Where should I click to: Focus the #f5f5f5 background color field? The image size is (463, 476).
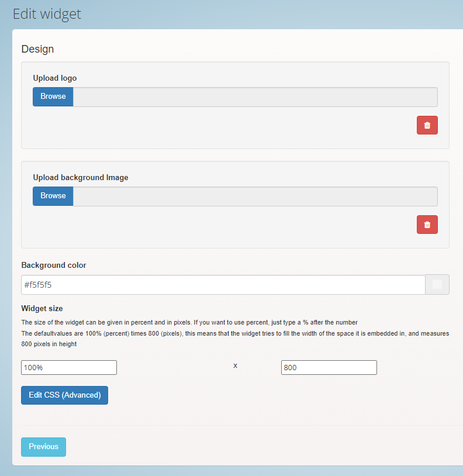(223, 285)
